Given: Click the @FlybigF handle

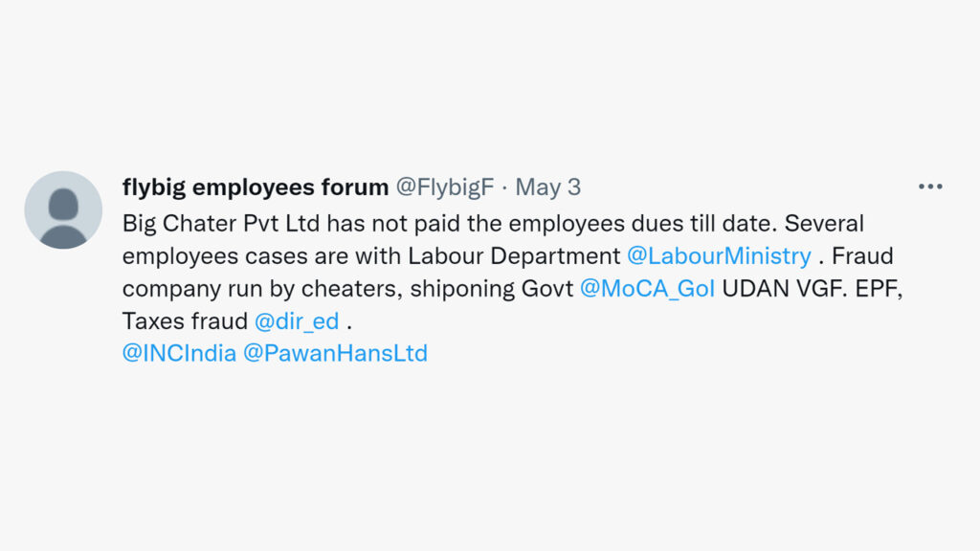Looking at the screenshot, I should pos(444,187).
